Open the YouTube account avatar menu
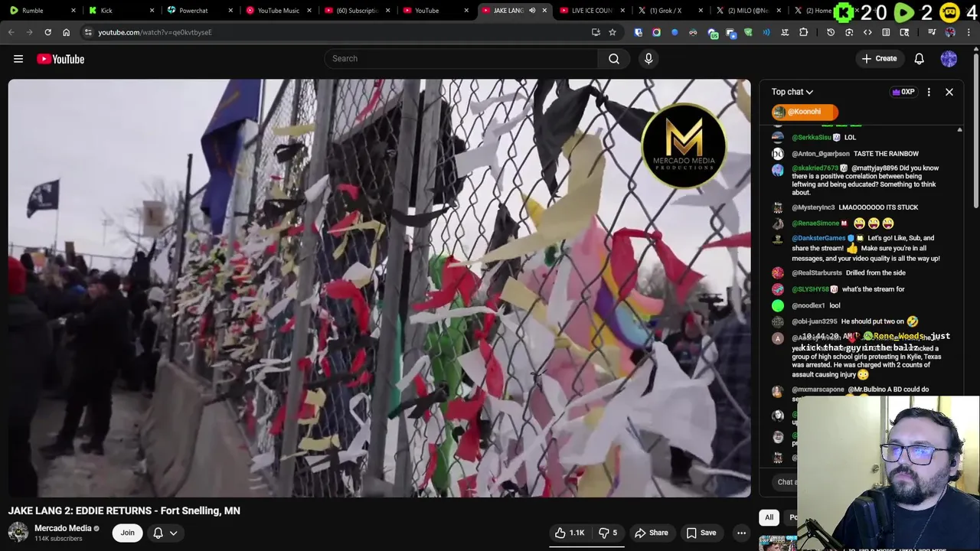Screen dimensions: 980x551 click(949, 59)
